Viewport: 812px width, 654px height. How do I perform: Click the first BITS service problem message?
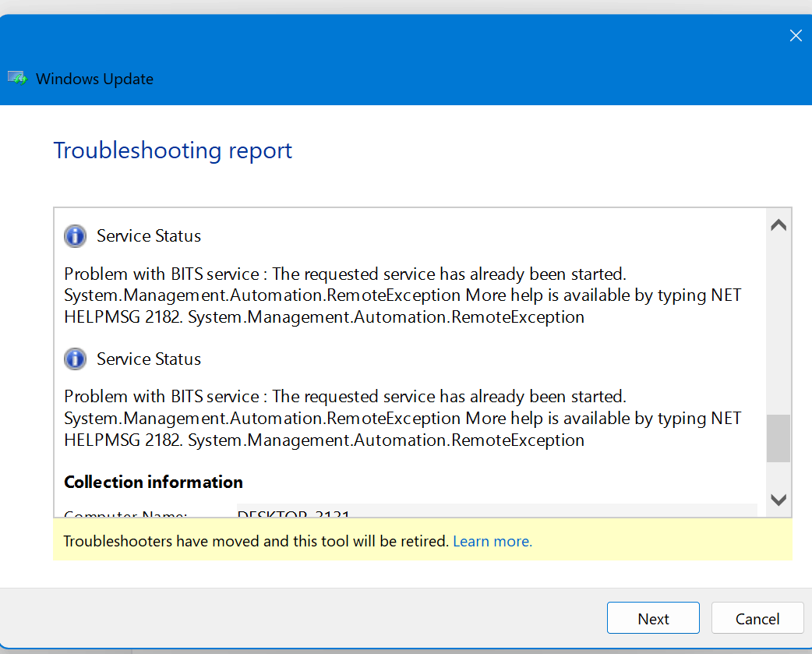[x=402, y=295]
